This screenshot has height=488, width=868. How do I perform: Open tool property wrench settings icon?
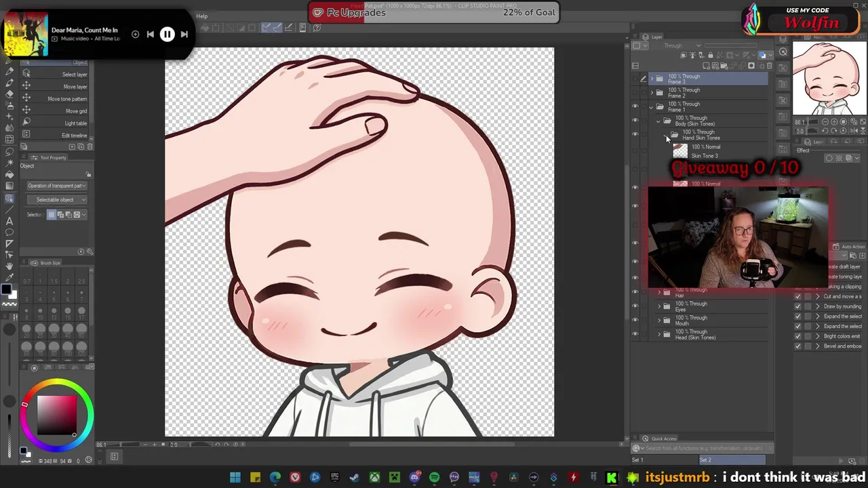pyautogui.click(x=90, y=251)
